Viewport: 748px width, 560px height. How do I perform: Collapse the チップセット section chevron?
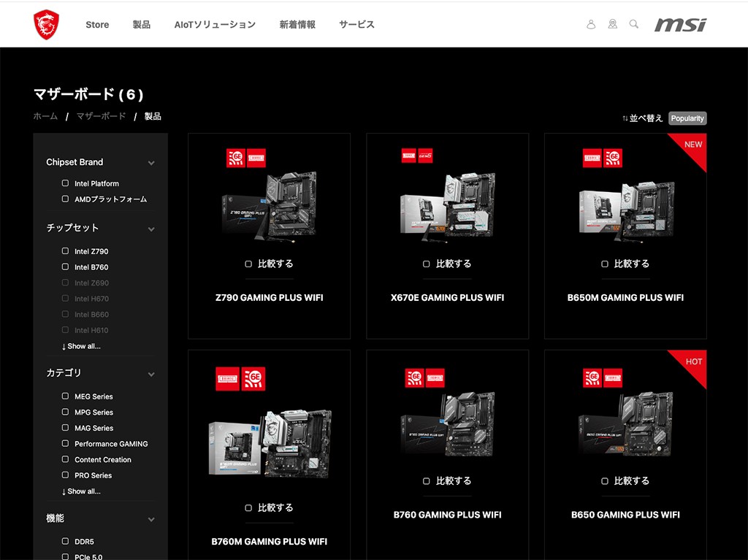[x=151, y=229]
